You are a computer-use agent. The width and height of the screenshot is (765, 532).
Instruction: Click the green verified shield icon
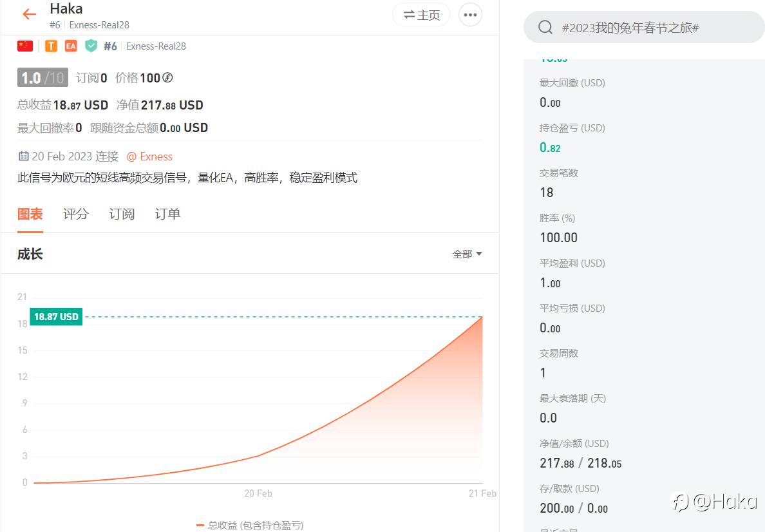[91, 46]
